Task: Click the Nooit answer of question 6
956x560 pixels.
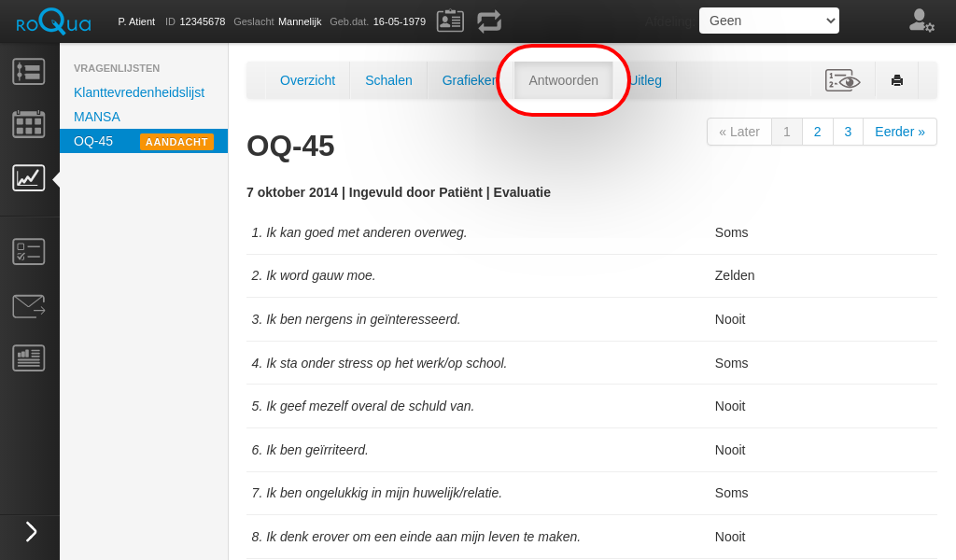Action: click(730, 450)
